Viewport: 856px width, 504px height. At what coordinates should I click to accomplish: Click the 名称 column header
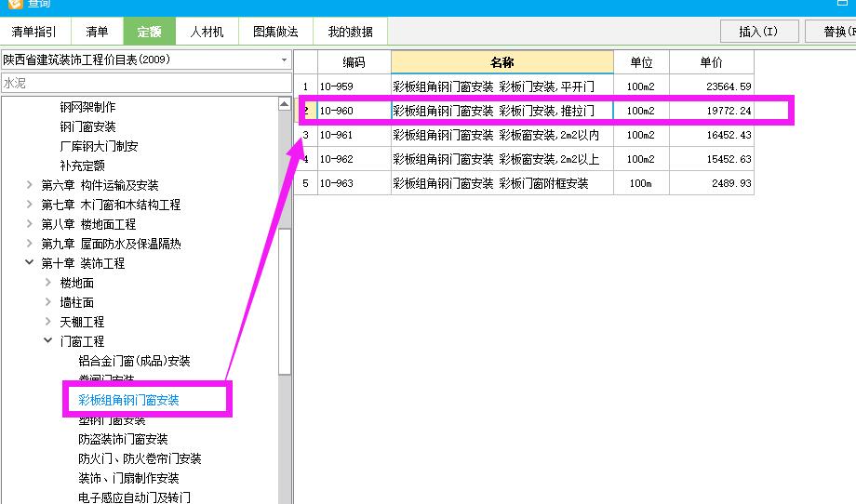(x=502, y=62)
